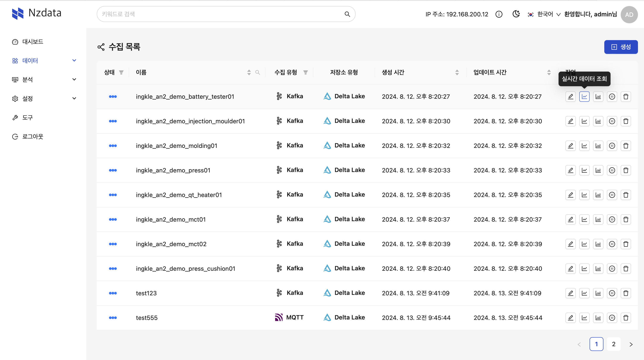The height and width of the screenshot is (360, 644).
Task: Click the edit pencil icon for ingkle_an2_demo_battery_tester01
Action: click(x=570, y=97)
